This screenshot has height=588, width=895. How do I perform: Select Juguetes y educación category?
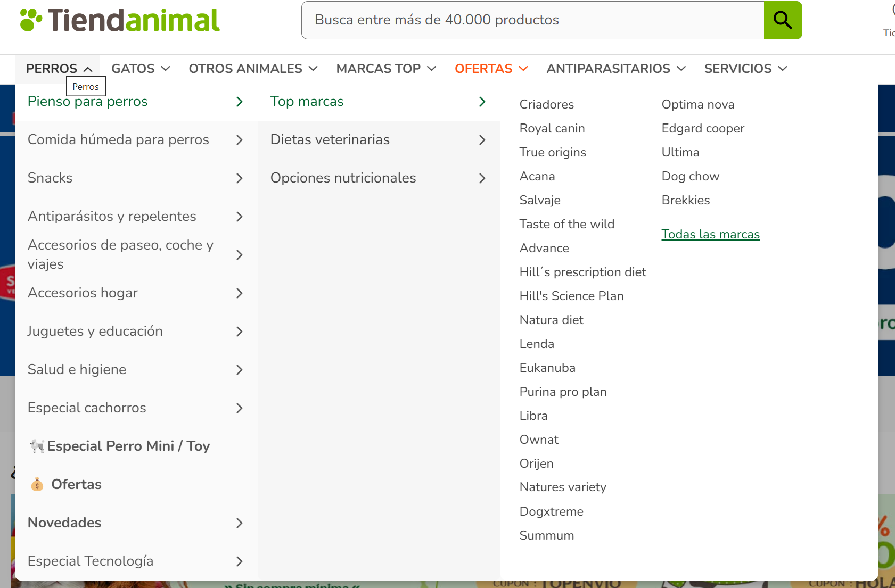(95, 331)
